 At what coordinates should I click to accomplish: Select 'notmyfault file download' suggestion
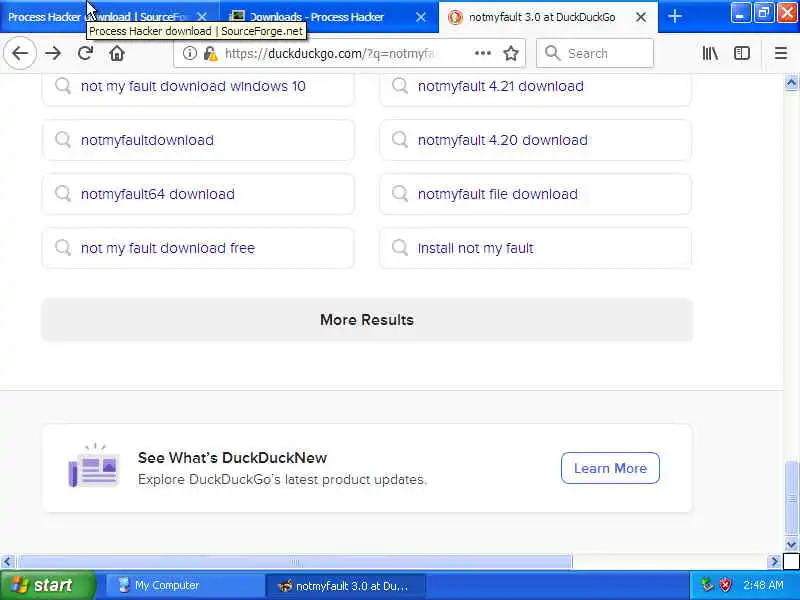pos(535,194)
